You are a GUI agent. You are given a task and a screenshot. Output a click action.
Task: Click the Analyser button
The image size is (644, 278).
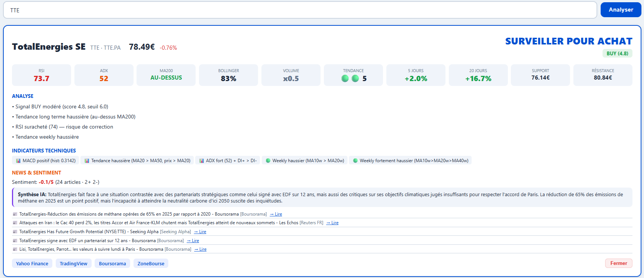pyautogui.click(x=621, y=10)
